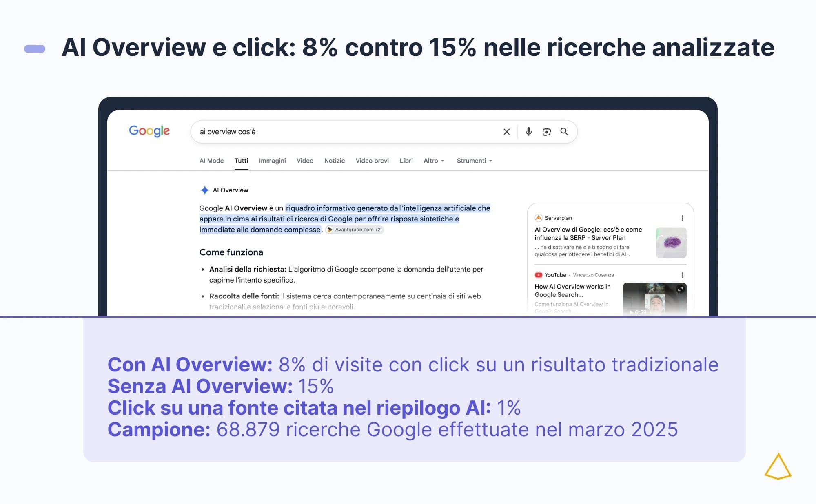Click the YouTube icon in the source card
Viewport: 816px width, 504px height.
tap(539, 275)
